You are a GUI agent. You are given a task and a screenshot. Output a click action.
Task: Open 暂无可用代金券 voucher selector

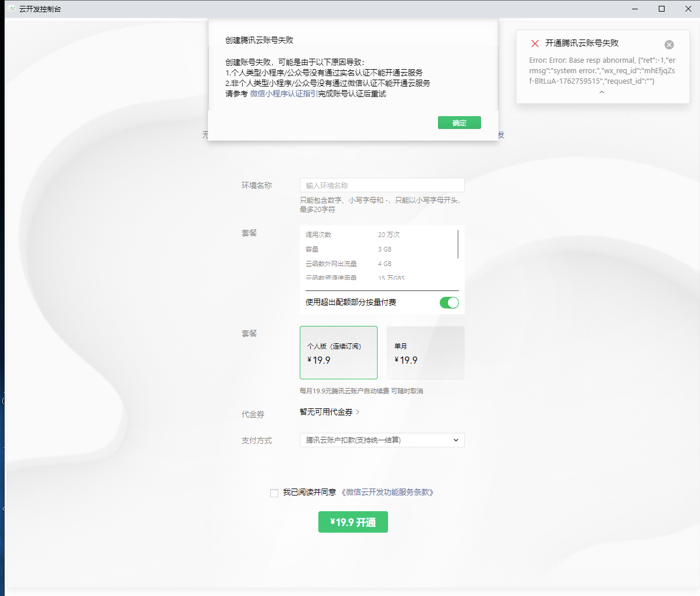[329, 412]
